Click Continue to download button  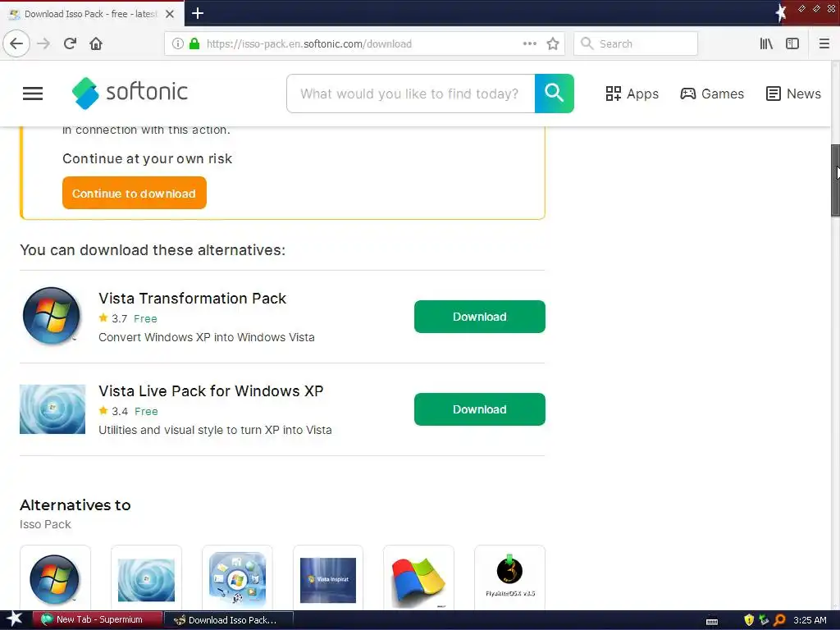tap(134, 193)
